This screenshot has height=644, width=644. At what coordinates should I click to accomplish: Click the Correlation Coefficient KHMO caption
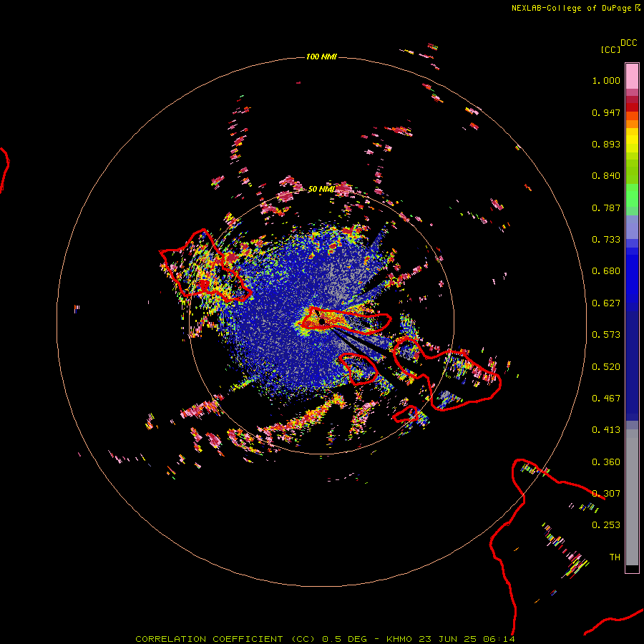point(325,639)
